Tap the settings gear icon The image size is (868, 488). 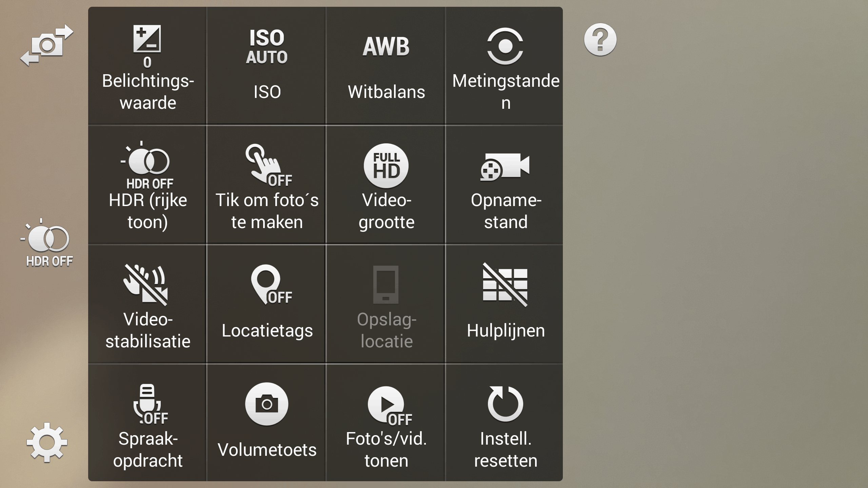47,442
